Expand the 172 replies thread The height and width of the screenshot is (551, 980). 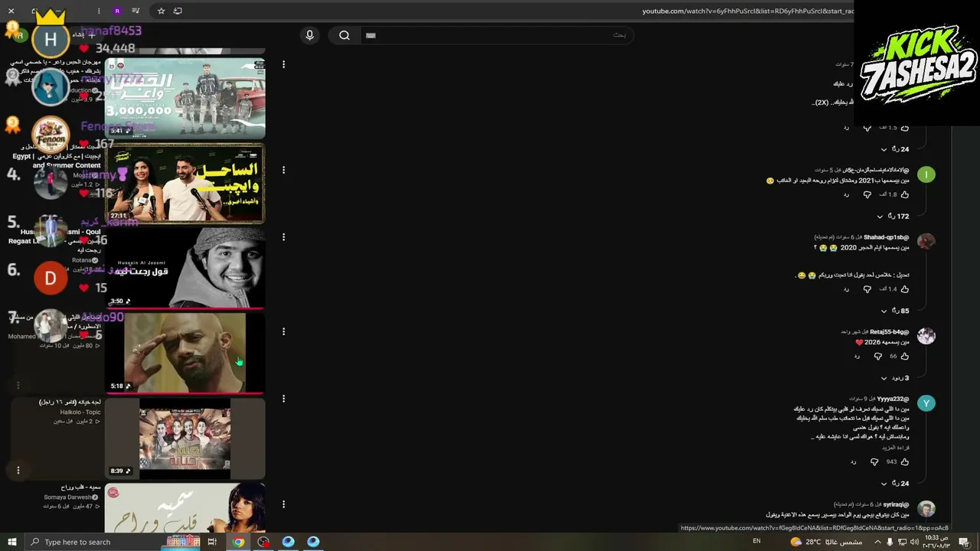click(x=893, y=217)
